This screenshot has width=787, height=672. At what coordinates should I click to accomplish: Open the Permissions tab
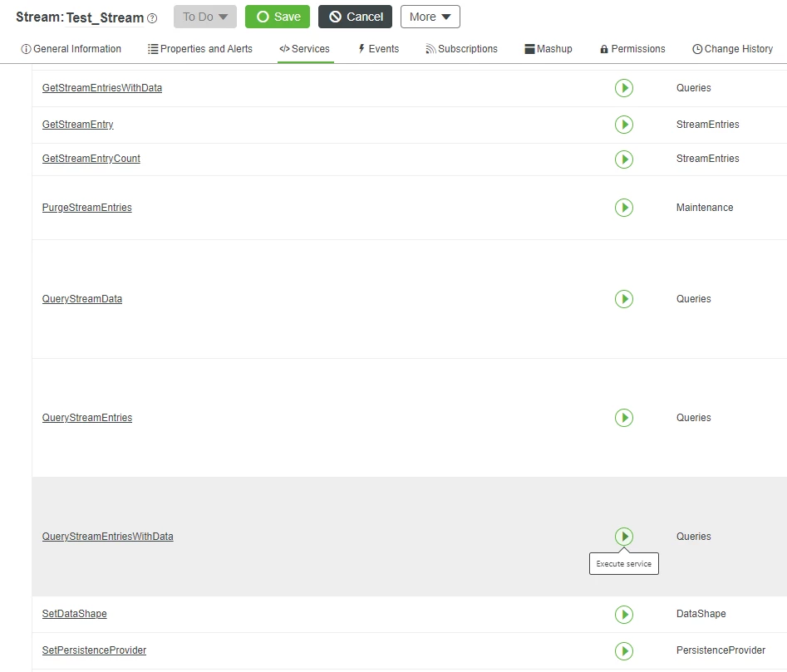pos(632,49)
